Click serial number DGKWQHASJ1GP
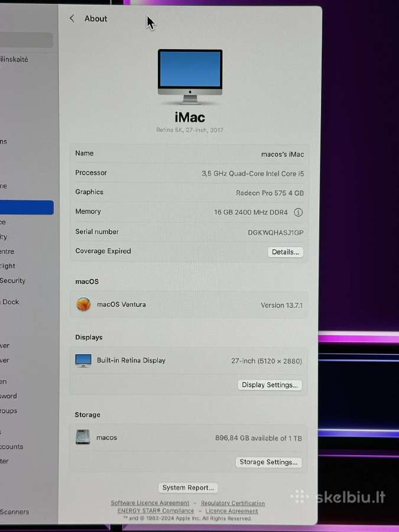Image resolution: width=399 pixels, height=532 pixels. coord(275,232)
